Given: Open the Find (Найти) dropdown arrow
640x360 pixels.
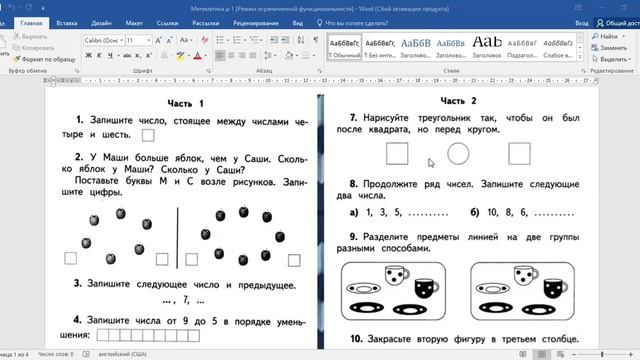Looking at the screenshot, I should click(623, 36).
